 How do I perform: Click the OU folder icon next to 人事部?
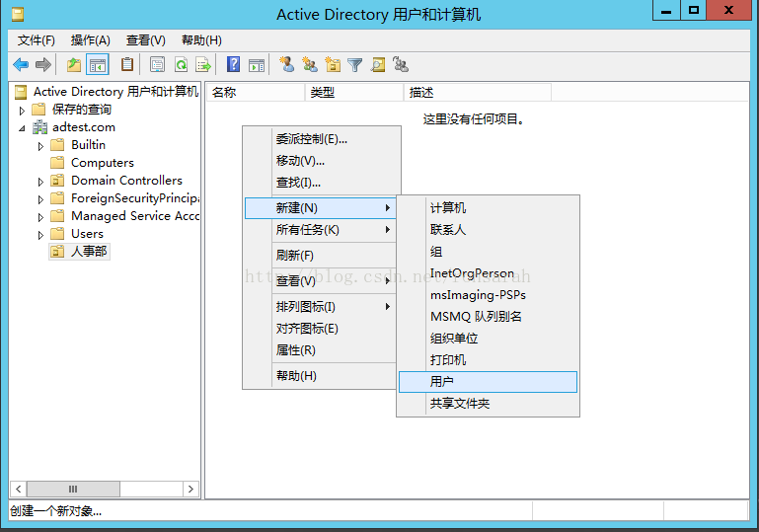(57, 252)
